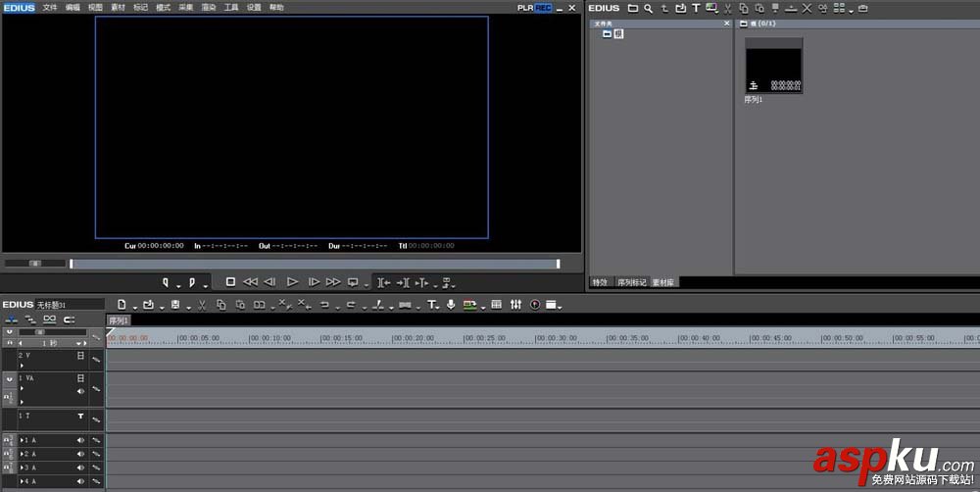Mute audio track 2 A

click(x=80, y=454)
